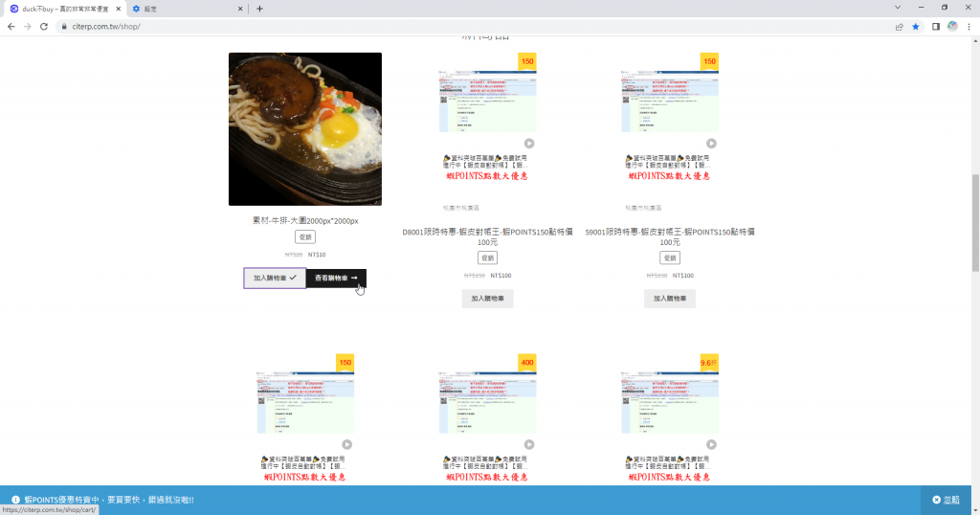
Task: Open a new browser tab
Action: [259, 9]
